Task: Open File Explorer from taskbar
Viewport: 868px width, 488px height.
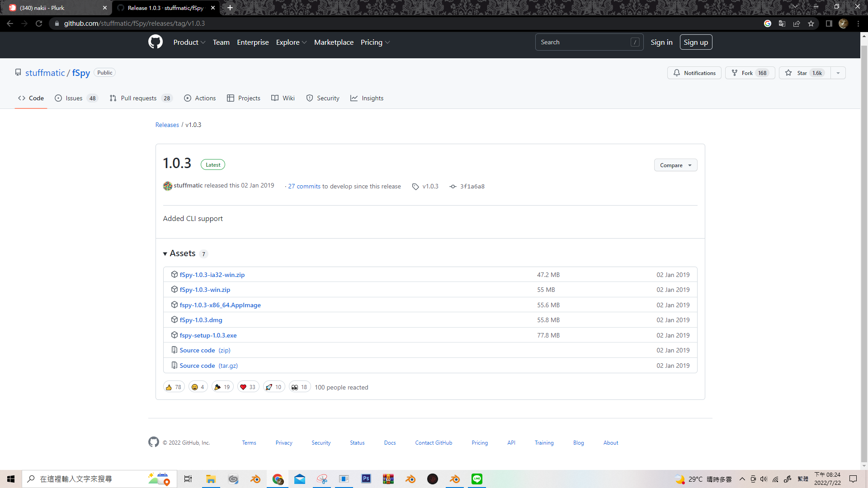Action: [x=211, y=479]
